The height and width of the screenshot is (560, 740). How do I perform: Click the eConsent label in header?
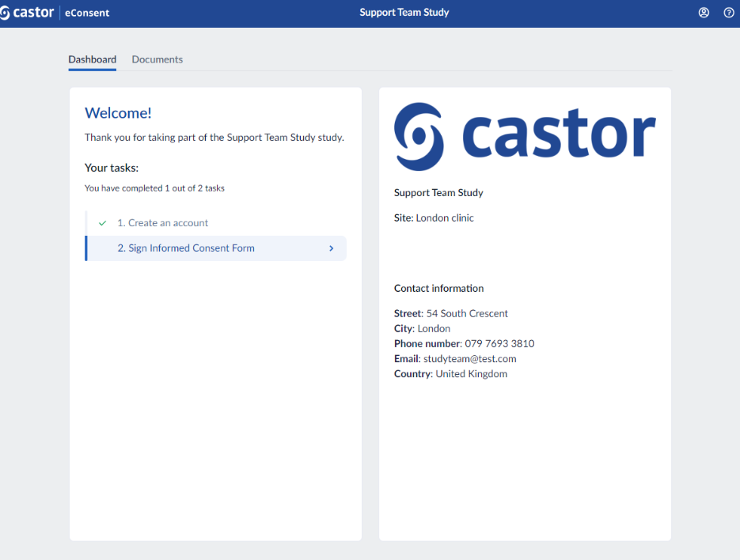(87, 13)
